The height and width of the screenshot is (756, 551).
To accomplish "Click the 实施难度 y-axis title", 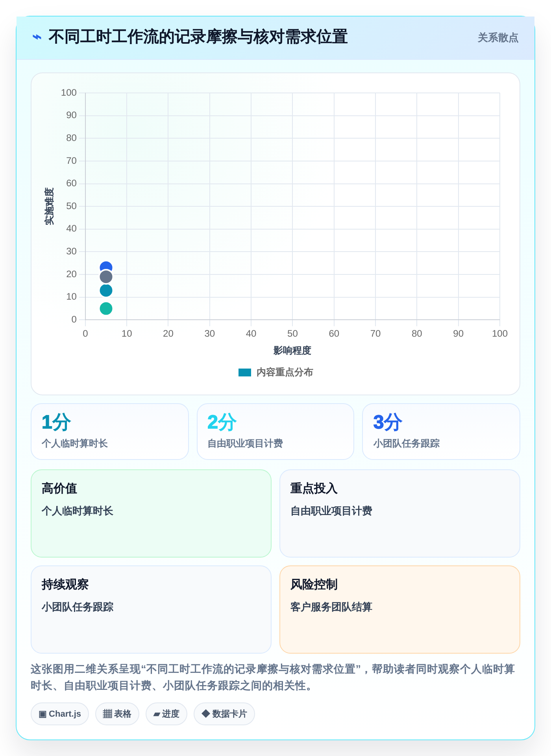I will coord(49,206).
